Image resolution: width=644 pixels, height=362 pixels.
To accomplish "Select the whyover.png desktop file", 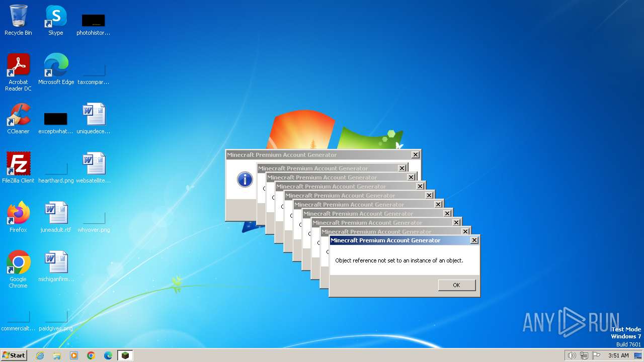I will tap(93, 221).
